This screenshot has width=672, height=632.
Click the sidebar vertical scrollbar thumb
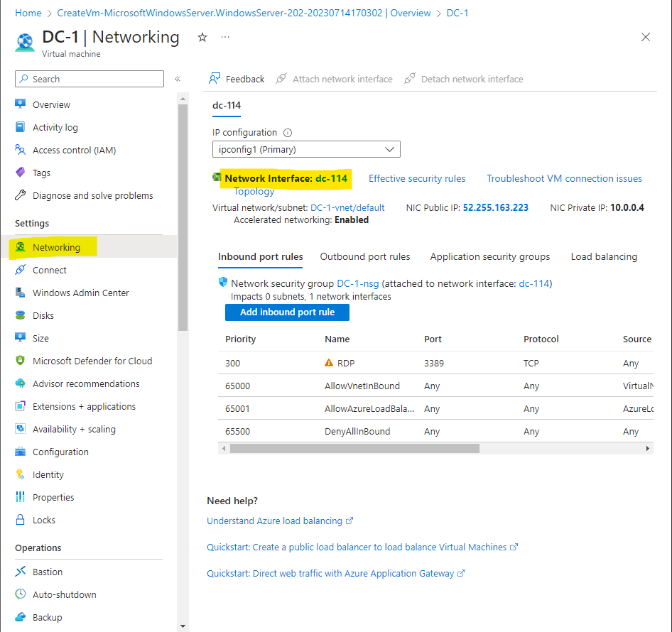point(183,218)
